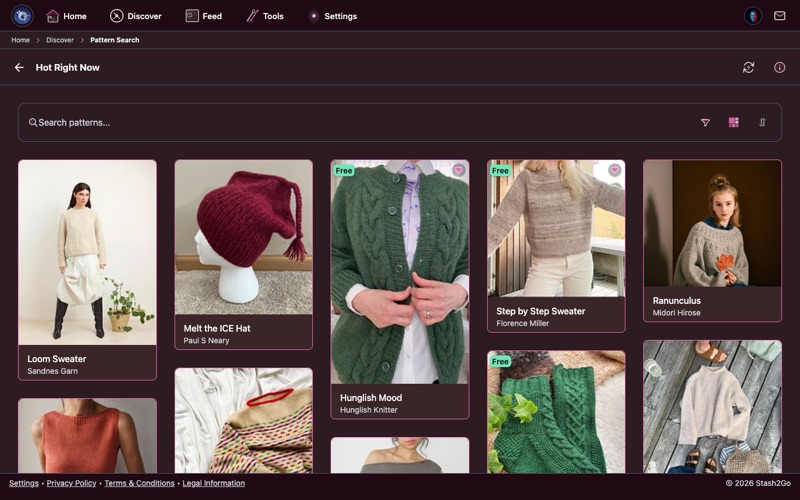Open the messages envelope icon
The height and width of the screenshot is (500, 800).
pos(779,16)
